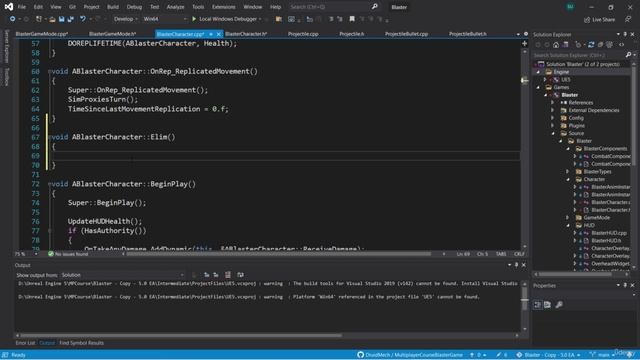
Task: Click the Clear All output icon
Action: tap(228, 275)
